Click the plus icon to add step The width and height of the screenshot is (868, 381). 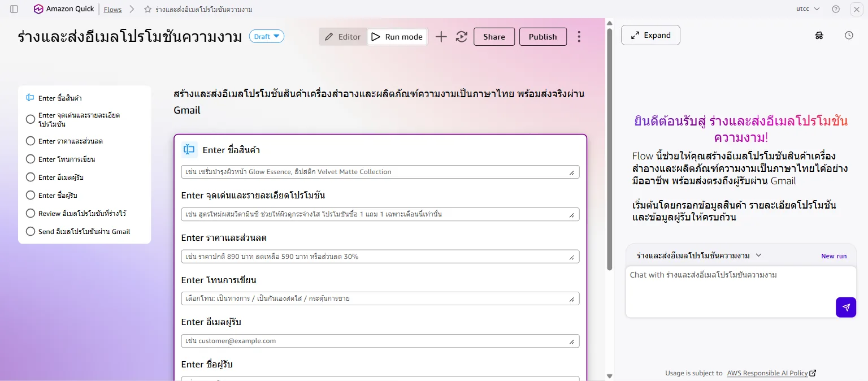point(441,37)
